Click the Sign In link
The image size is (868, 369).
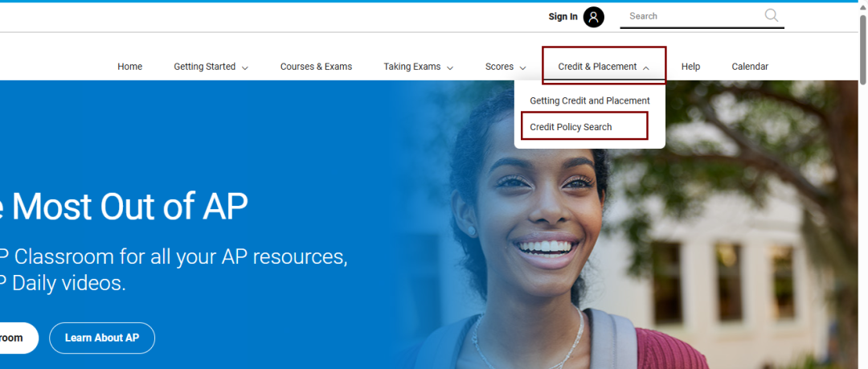coord(563,17)
